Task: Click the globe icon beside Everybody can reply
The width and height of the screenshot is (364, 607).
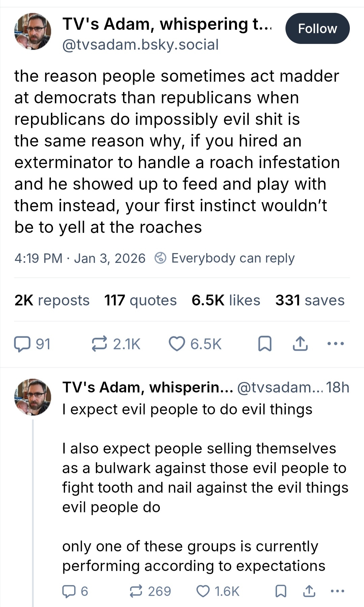Action: tap(160, 258)
